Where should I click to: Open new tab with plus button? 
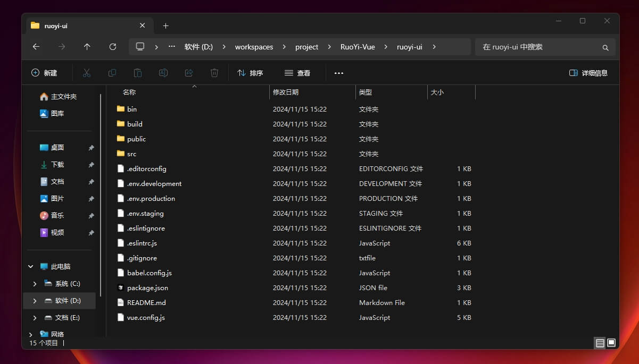pyautogui.click(x=165, y=26)
